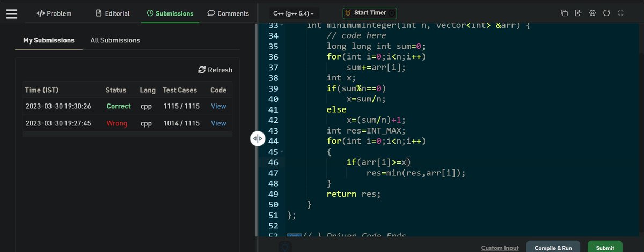Screen dimensions: 644x252
Task: Click the copy code icon
Action: click(564, 13)
